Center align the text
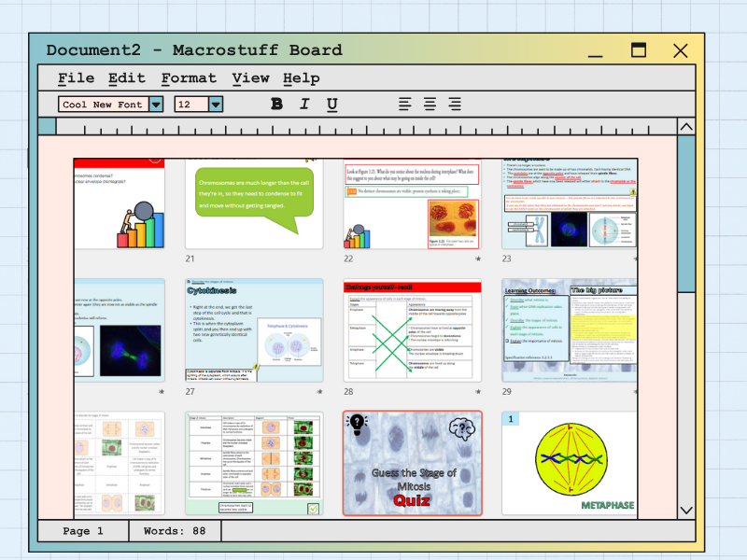The image size is (747, 560). (x=430, y=105)
